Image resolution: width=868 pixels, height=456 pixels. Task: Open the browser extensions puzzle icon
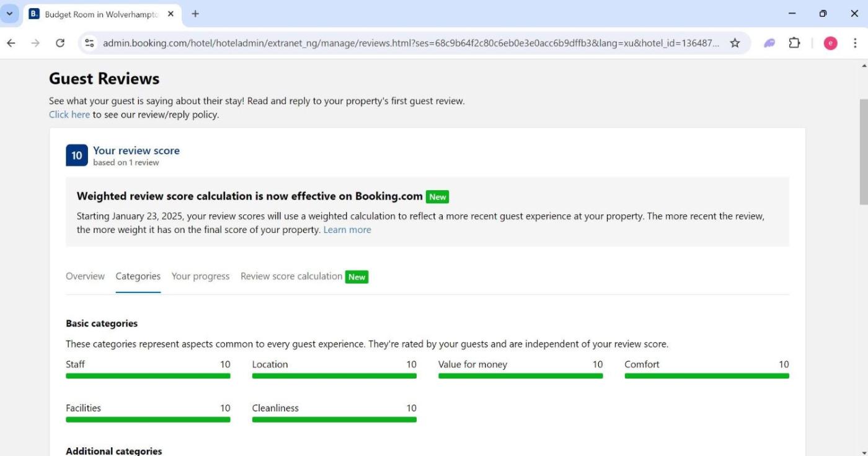[794, 43]
